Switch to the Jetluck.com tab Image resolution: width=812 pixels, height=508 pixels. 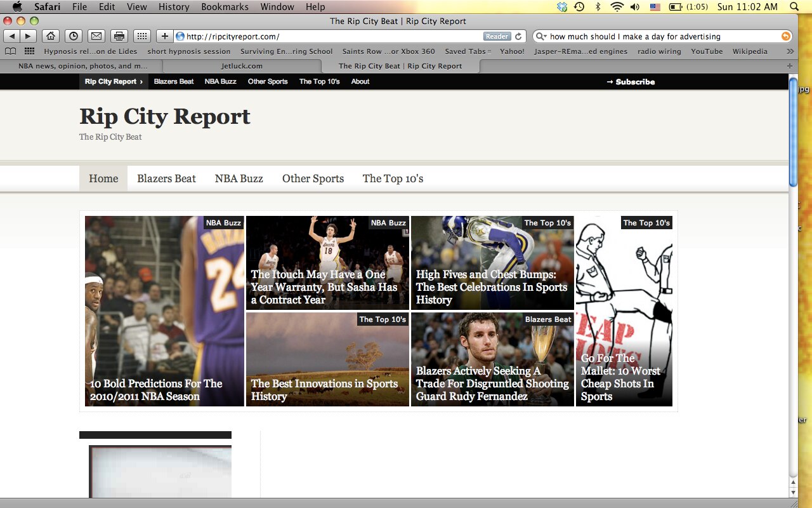(242, 66)
